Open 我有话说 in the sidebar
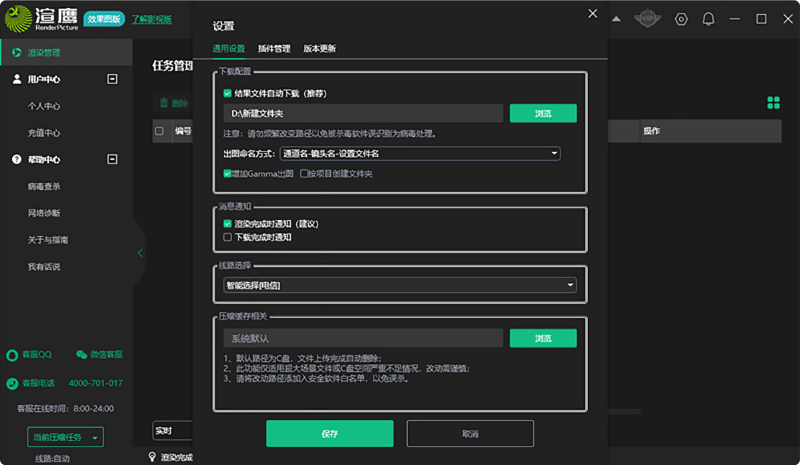 (44, 266)
